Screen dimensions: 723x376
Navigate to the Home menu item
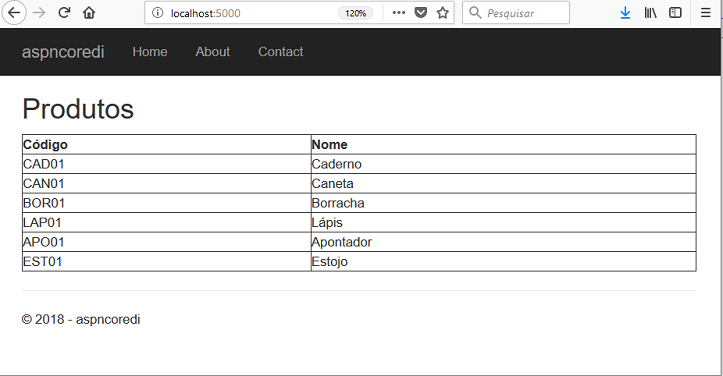pyautogui.click(x=150, y=52)
